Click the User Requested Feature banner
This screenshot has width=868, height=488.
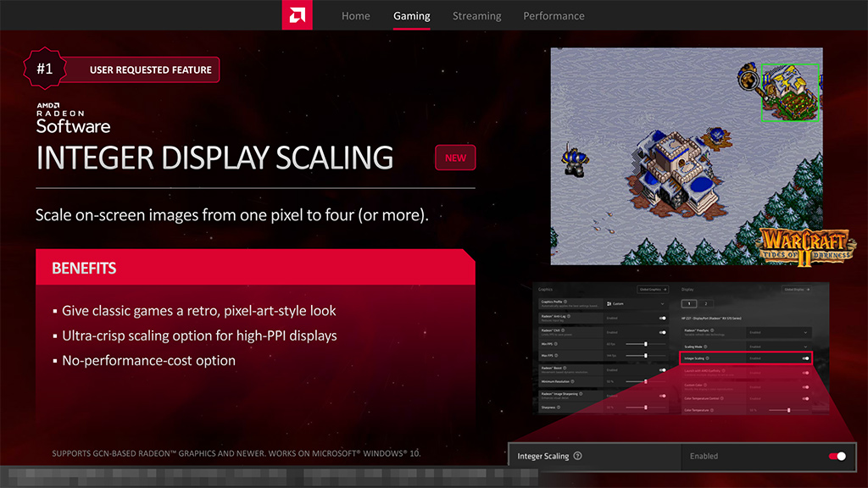click(x=142, y=69)
